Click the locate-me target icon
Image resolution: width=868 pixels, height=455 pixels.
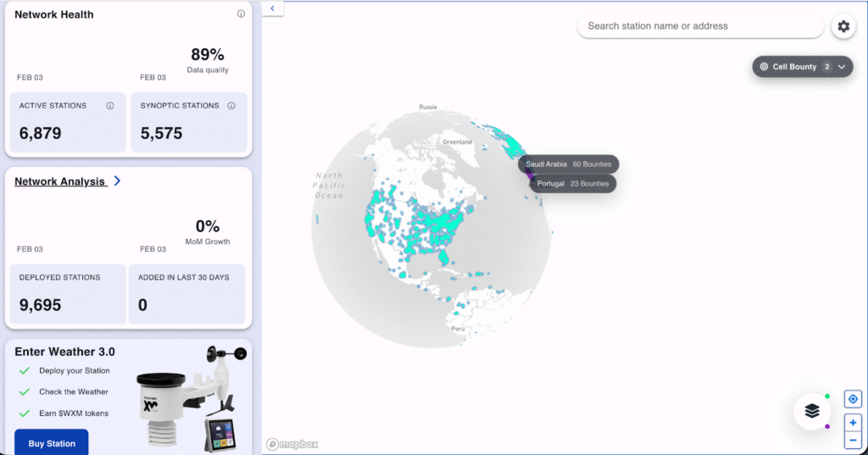853,399
